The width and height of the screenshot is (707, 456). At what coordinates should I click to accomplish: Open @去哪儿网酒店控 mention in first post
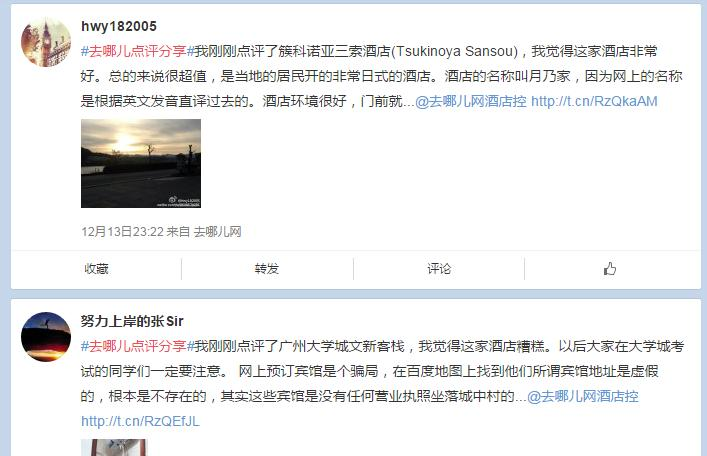(470, 101)
